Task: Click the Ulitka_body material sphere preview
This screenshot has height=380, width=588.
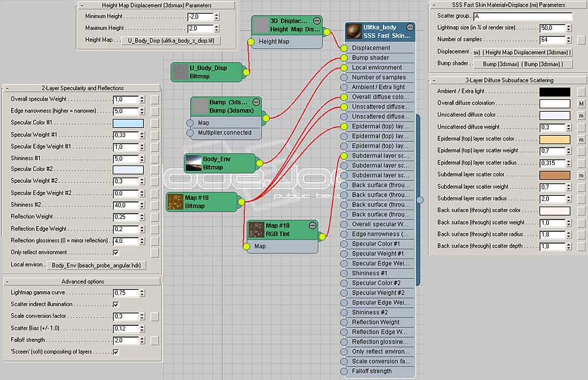Action: click(x=355, y=31)
